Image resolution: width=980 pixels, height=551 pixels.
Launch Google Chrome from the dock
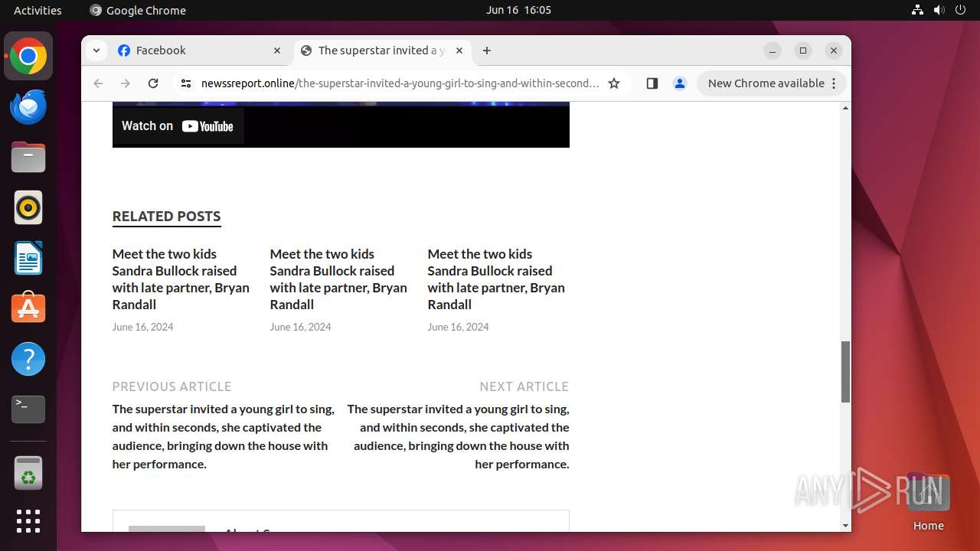pyautogui.click(x=28, y=57)
